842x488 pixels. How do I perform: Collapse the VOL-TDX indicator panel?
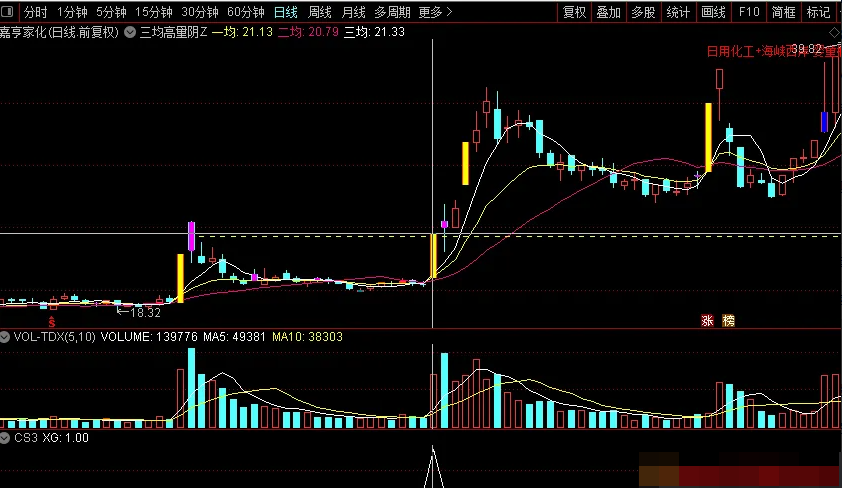(x=6, y=337)
